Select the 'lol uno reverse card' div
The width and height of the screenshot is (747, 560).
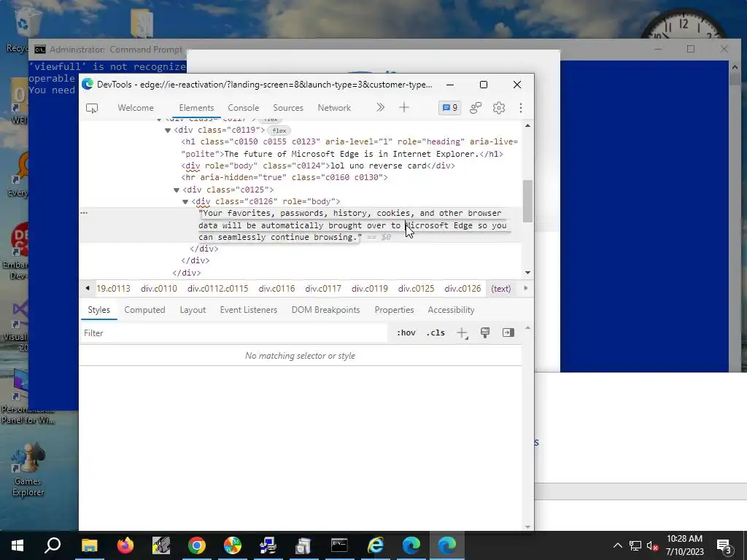318,166
